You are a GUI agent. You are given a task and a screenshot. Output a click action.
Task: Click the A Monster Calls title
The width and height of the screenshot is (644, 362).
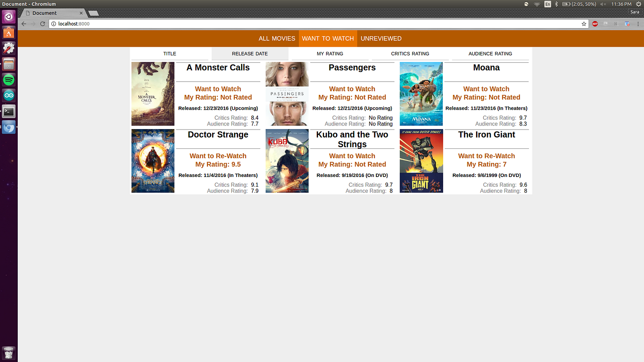(x=218, y=68)
